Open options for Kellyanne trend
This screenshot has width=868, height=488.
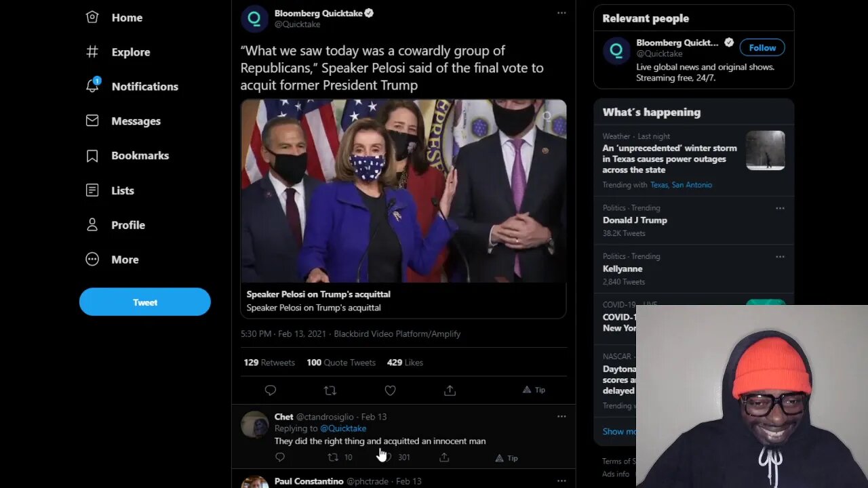pos(780,257)
